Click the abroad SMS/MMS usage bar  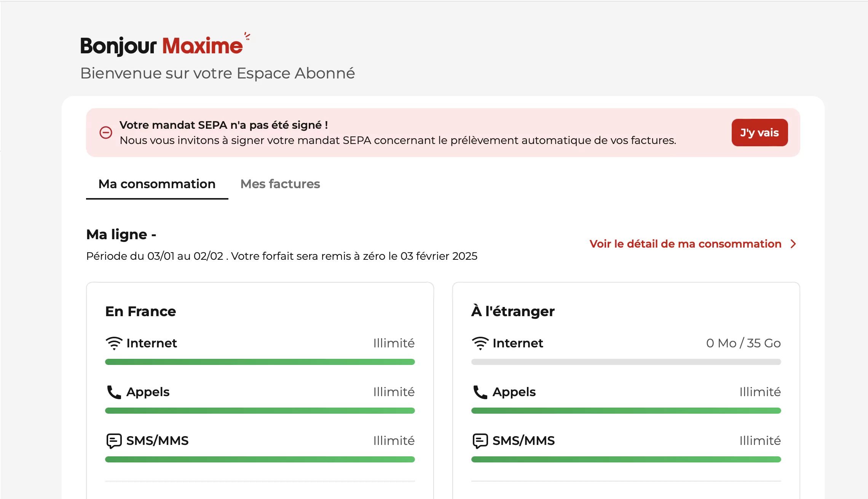tap(626, 459)
